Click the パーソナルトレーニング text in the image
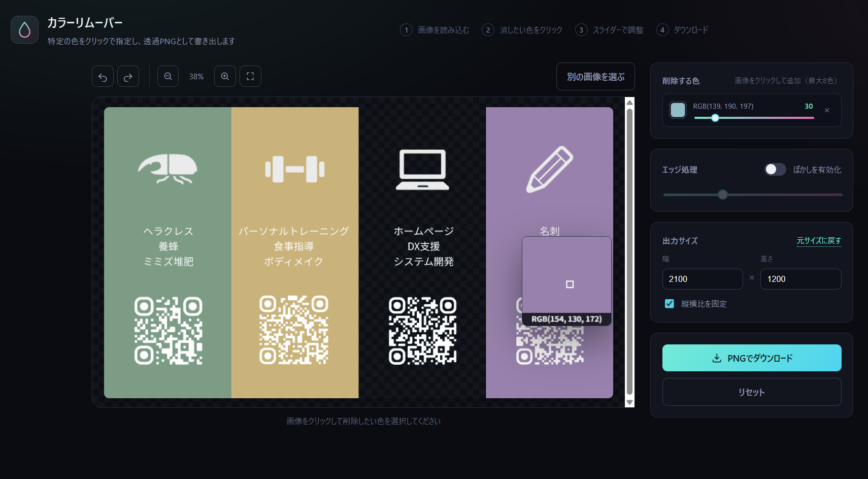The height and width of the screenshot is (479, 868). (294, 231)
